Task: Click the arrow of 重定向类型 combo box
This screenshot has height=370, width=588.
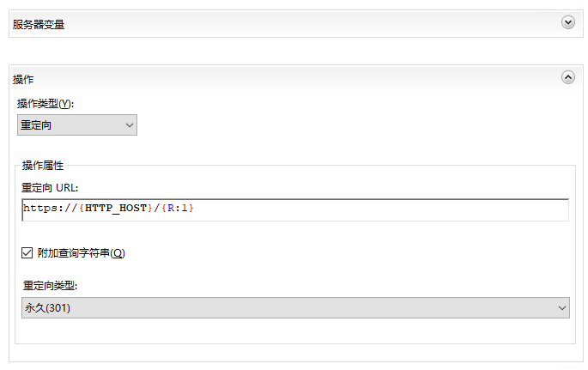Action: coord(562,307)
